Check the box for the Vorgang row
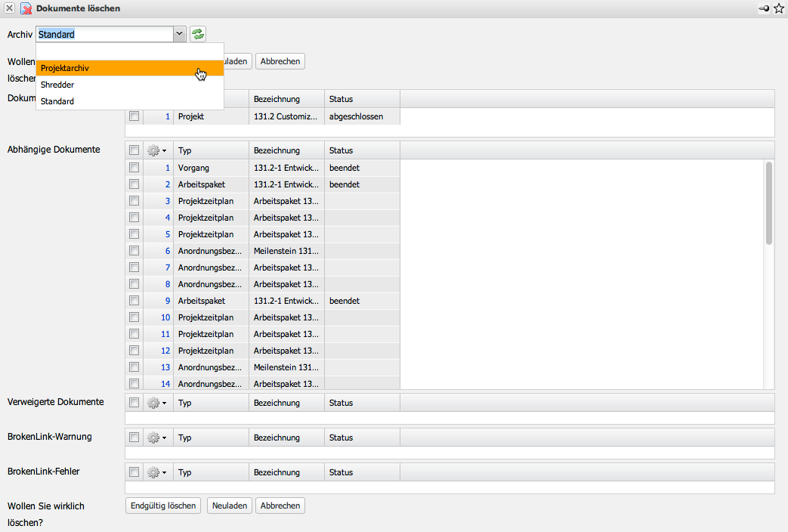The width and height of the screenshot is (788, 532). pyautogui.click(x=134, y=168)
